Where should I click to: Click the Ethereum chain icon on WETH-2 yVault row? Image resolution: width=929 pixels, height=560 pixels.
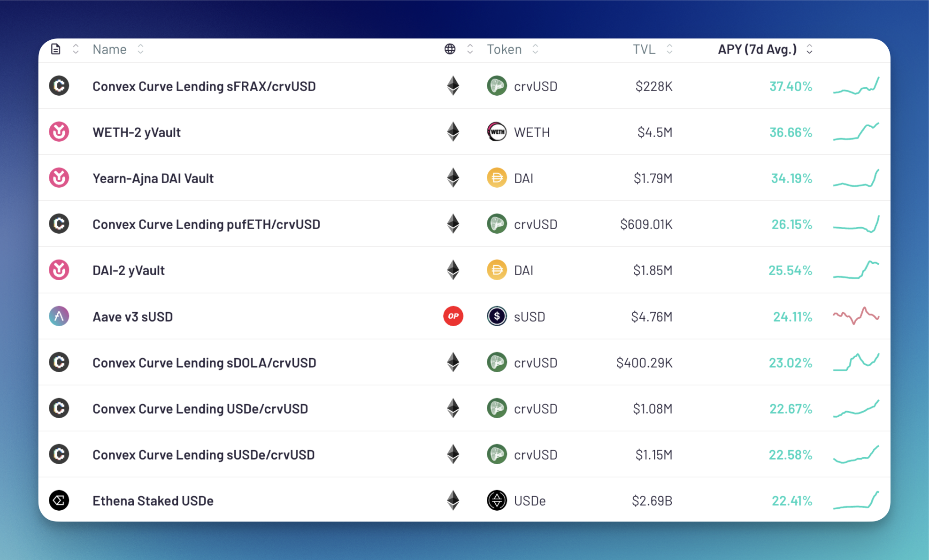(x=453, y=132)
